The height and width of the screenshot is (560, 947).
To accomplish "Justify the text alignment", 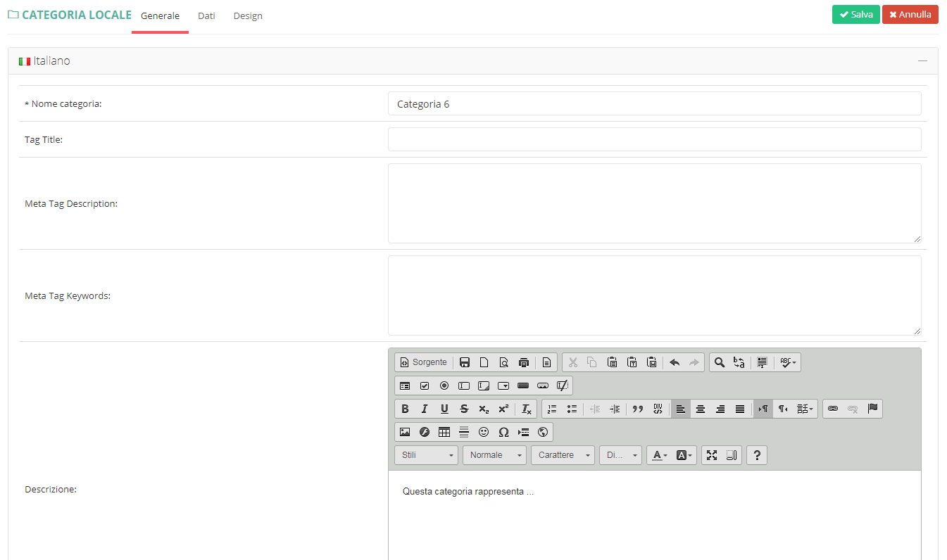I will tap(740, 409).
